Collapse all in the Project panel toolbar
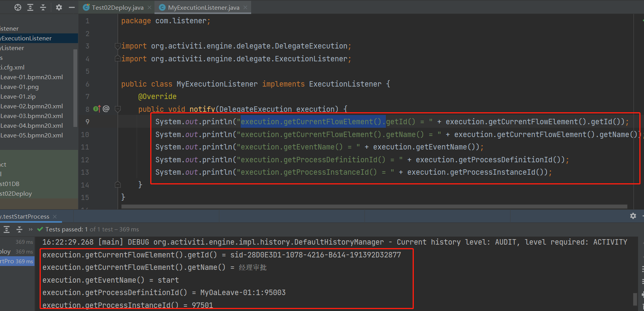 [x=43, y=7]
